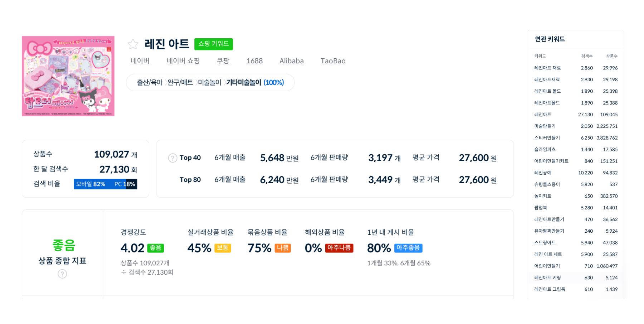This screenshot has width=644, height=324.
Task: Sort related keywords by 상품수 column
Action: click(611, 56)
